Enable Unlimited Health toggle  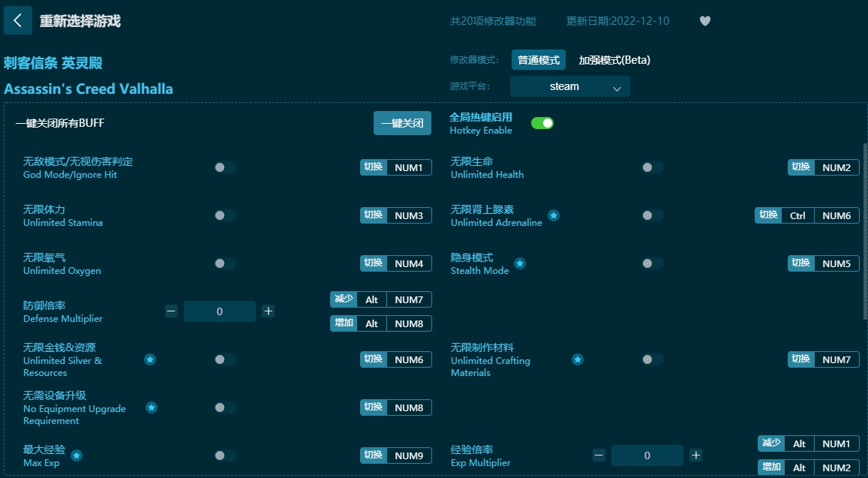click(653, 167)
